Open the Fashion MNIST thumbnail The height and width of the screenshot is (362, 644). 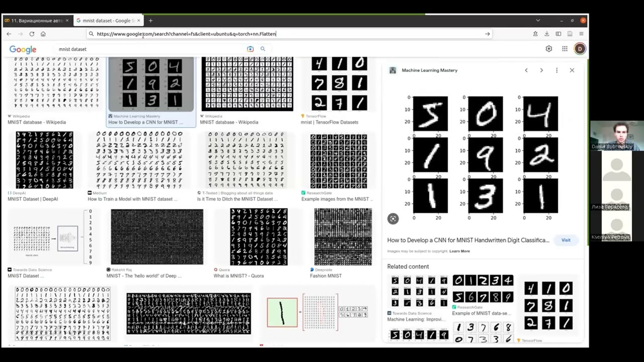(343, 237)
